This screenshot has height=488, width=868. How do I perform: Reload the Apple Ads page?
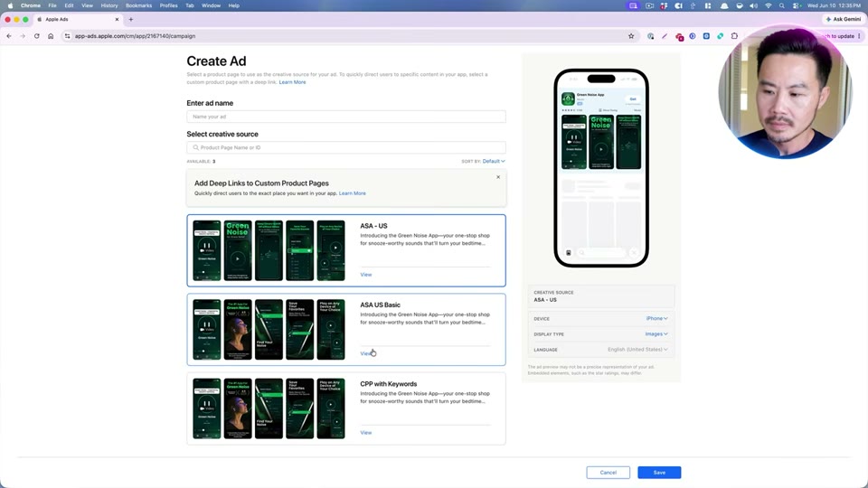click(36, 36)
